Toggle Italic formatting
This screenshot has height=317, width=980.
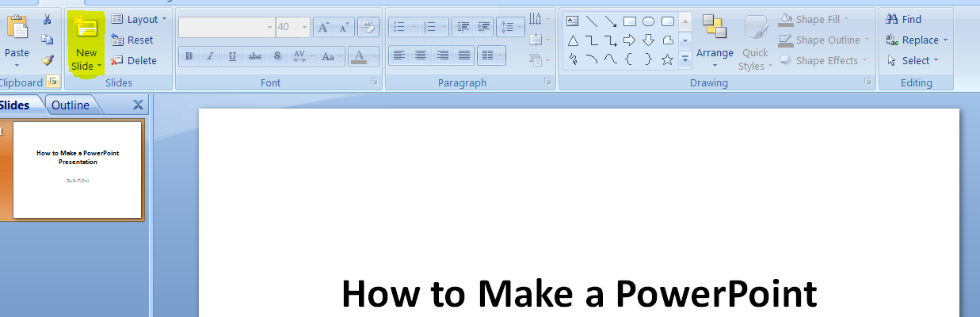pyautogui.click(x=210, y=56)
